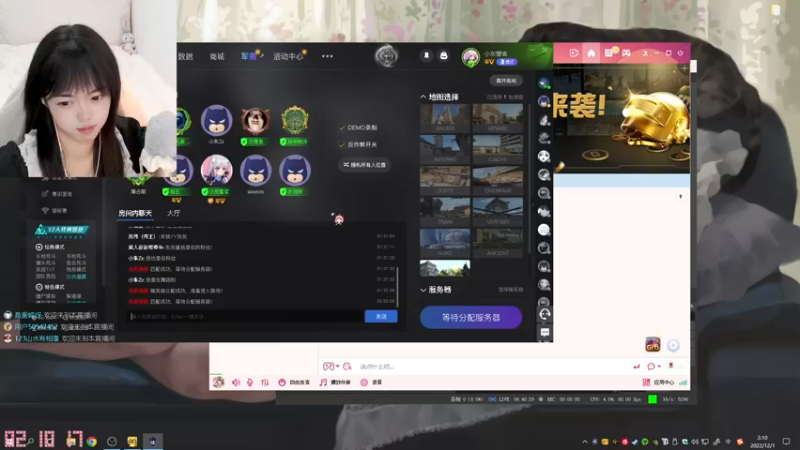Expand the 服务器 server section
Viewport: 800px width, 450px height.
point(423,290)
